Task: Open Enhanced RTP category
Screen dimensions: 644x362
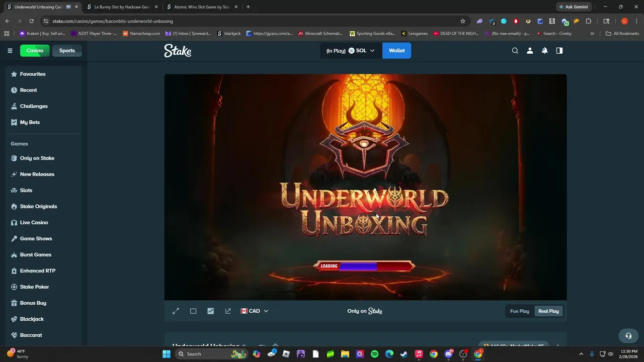Action: (44, 270)
